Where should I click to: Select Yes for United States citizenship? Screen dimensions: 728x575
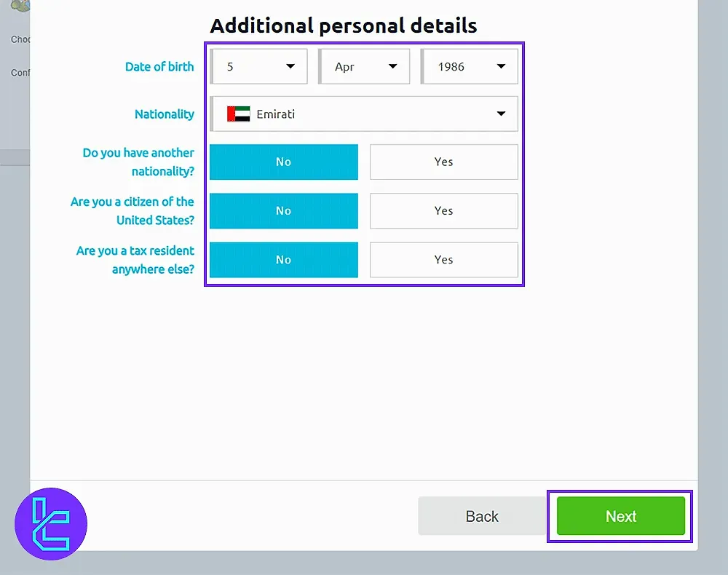point(443,210)
